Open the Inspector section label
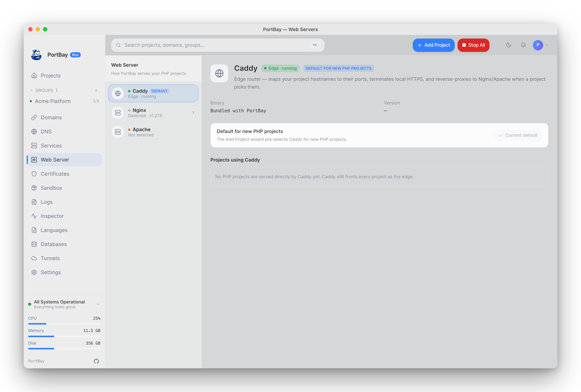 [x=52, y=216]
